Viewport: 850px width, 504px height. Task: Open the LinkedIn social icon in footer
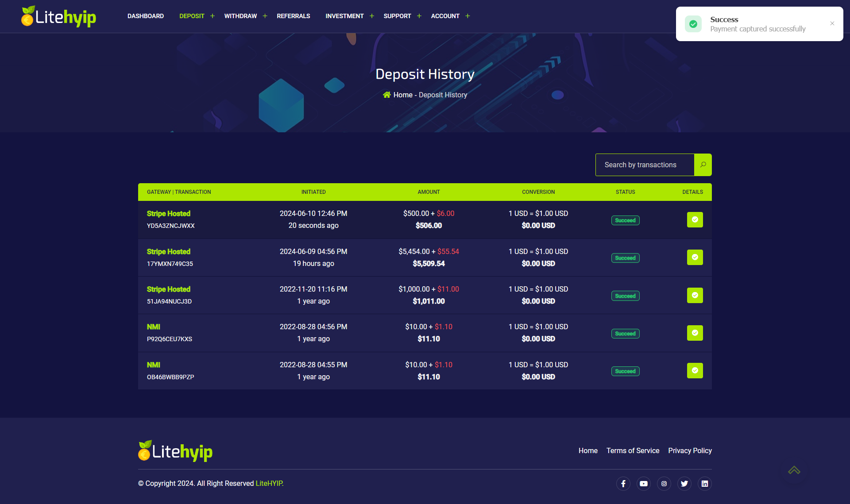[x=705, y=484]
